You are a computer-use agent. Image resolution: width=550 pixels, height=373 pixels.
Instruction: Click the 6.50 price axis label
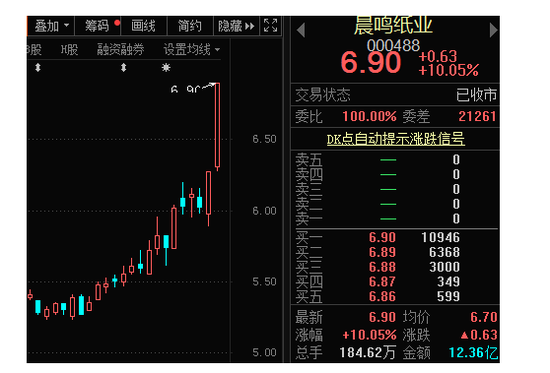(x=264, y=139)
